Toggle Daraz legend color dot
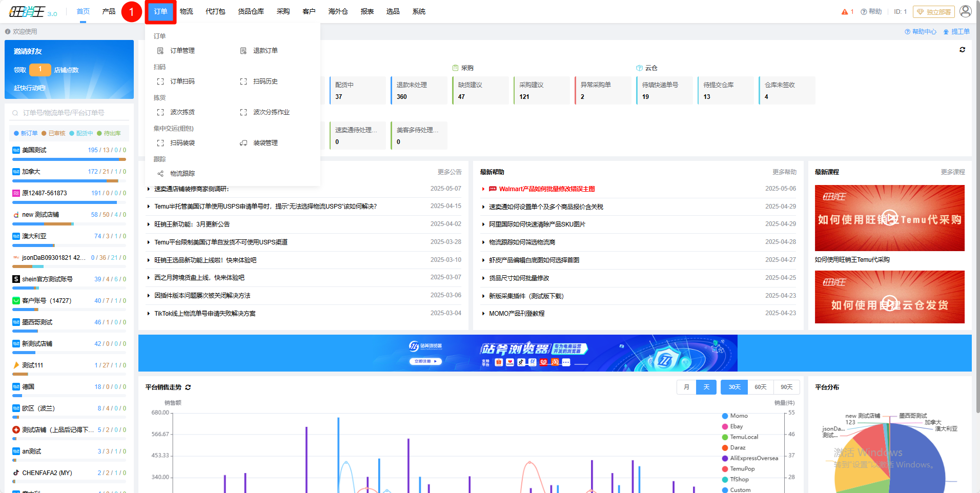980x493 pixels. tap(725, 448)
